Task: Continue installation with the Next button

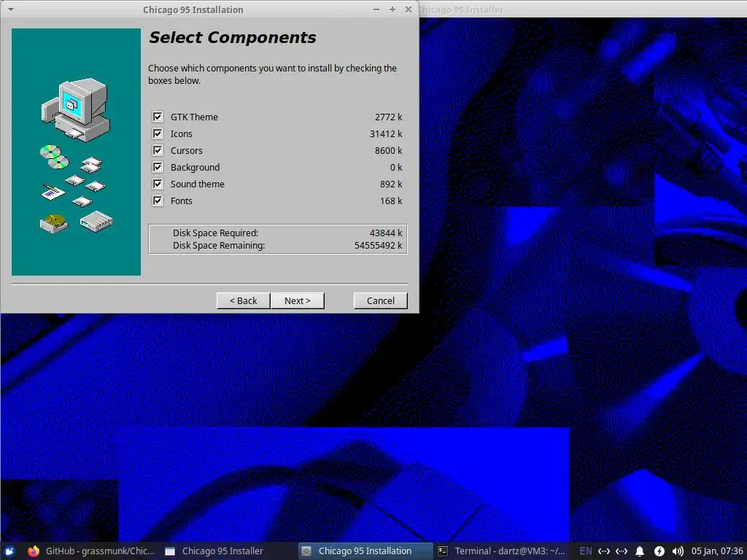Action: (298, 300)
